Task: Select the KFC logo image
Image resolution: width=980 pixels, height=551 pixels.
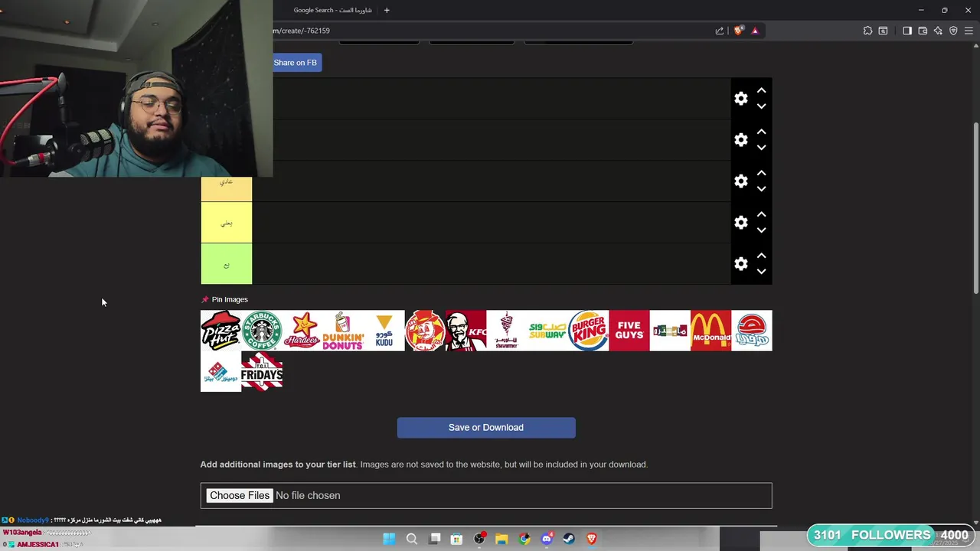Action: [x=465, y=331]
